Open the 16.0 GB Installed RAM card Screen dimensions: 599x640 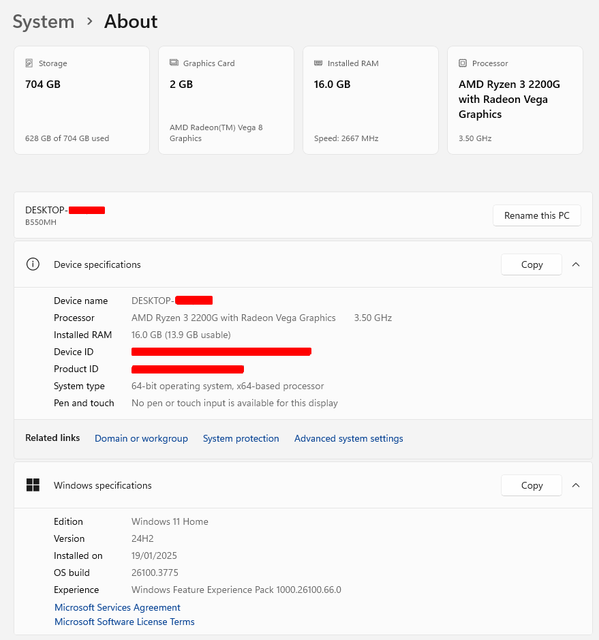click(x=370, y=100)
